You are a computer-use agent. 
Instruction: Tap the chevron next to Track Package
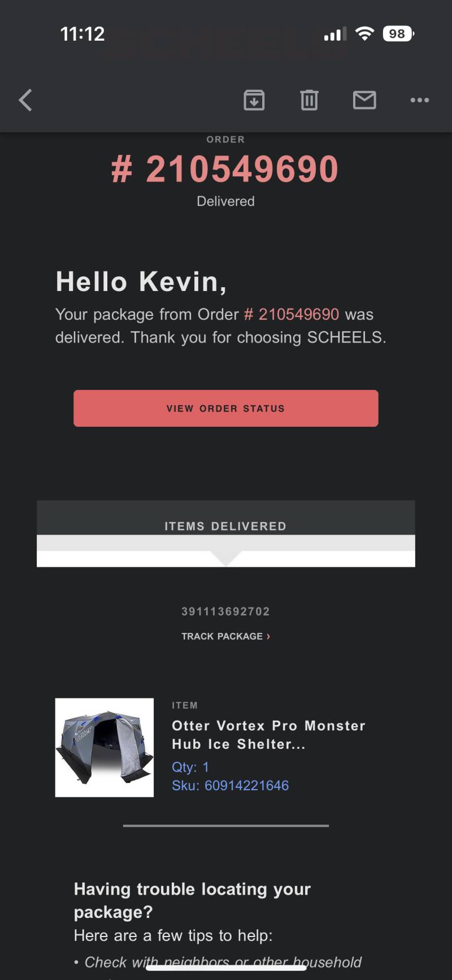tap(268, 636)
